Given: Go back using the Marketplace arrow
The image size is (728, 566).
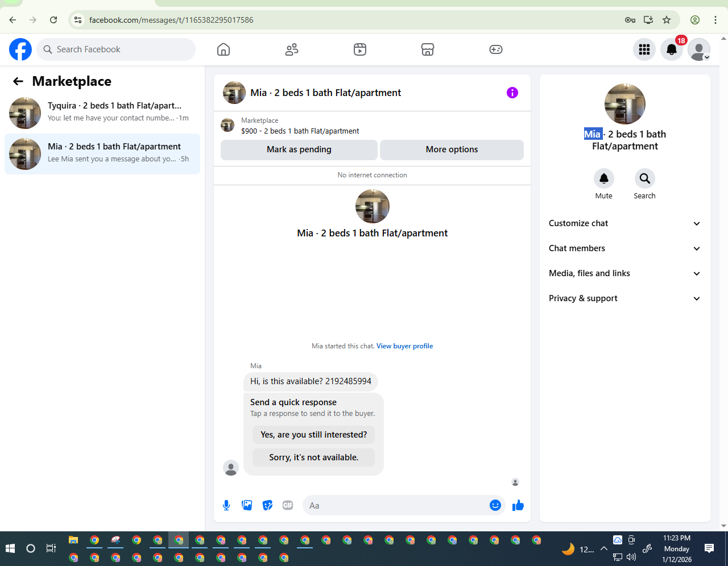Looking at the screenshot, I should tap(18, 81).
